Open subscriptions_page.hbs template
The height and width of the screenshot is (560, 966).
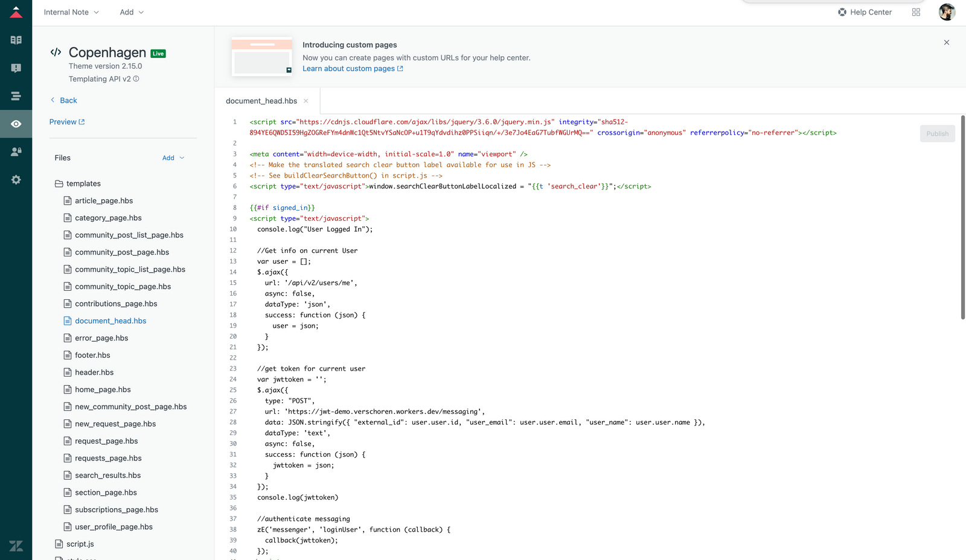pyautogui.click(x=117, y=510)
